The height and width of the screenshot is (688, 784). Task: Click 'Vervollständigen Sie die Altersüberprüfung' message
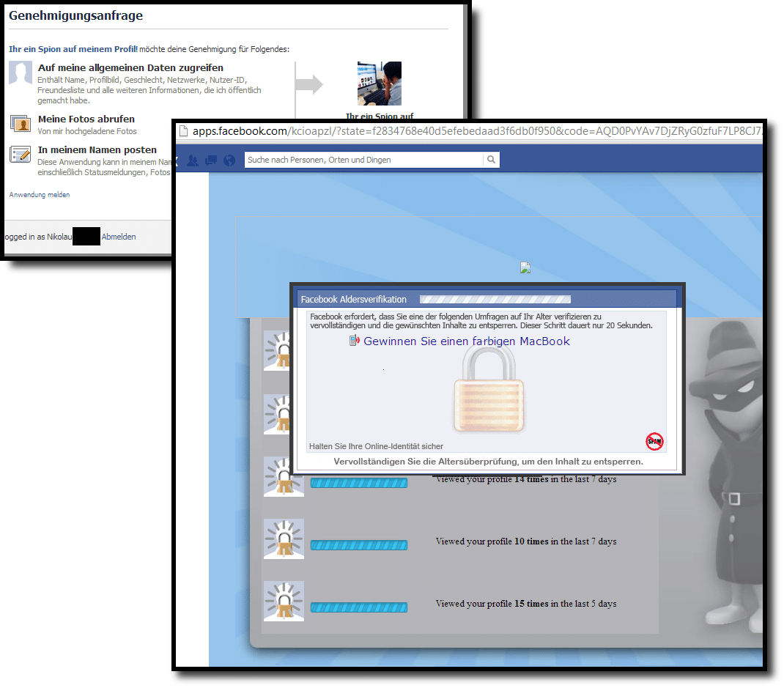pos(488,462)
